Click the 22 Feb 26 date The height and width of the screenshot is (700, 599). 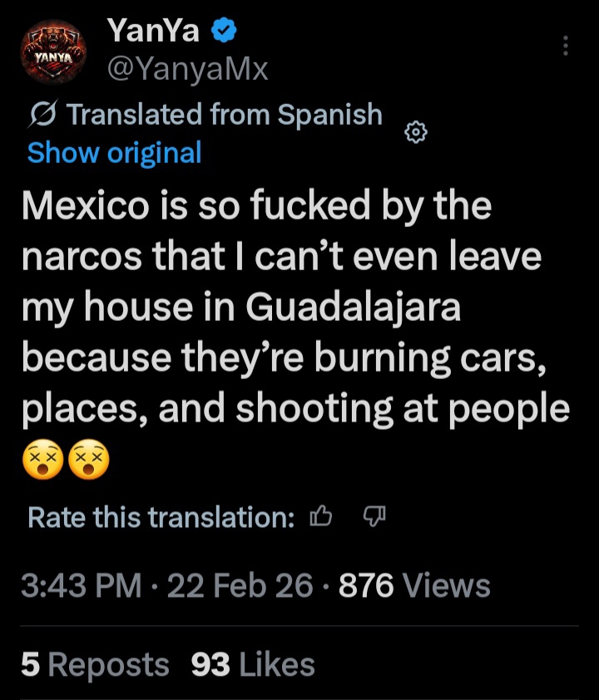pyautogui.click(x=240, y=587)
